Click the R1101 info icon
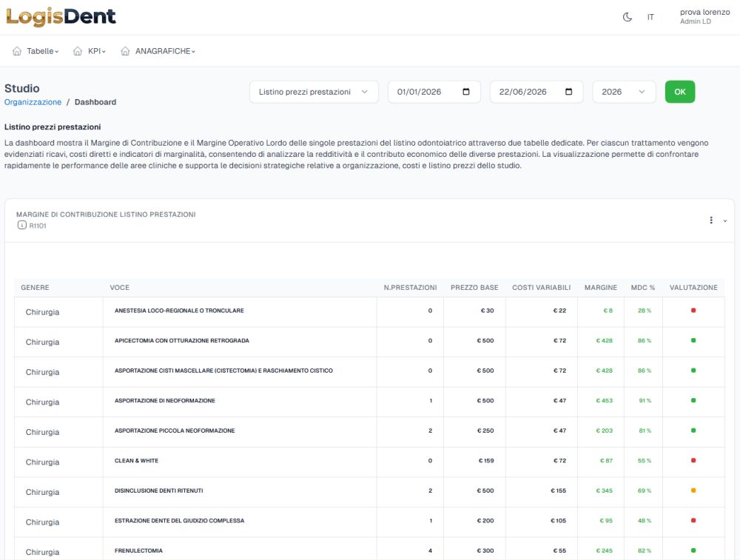 [21, 225]
